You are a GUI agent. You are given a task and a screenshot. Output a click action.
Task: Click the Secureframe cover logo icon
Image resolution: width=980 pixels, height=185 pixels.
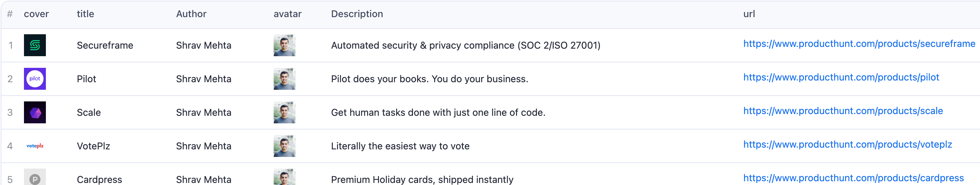pos(35,45)
